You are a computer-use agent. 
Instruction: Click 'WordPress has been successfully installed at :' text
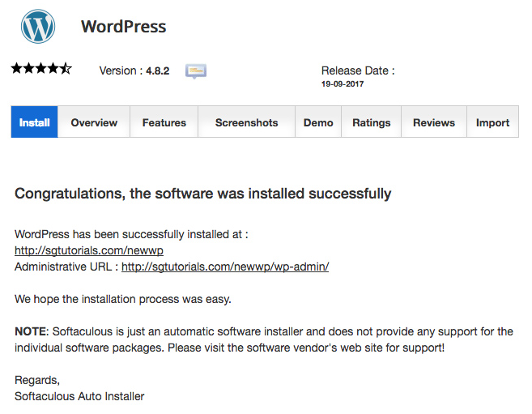(131, 234)
